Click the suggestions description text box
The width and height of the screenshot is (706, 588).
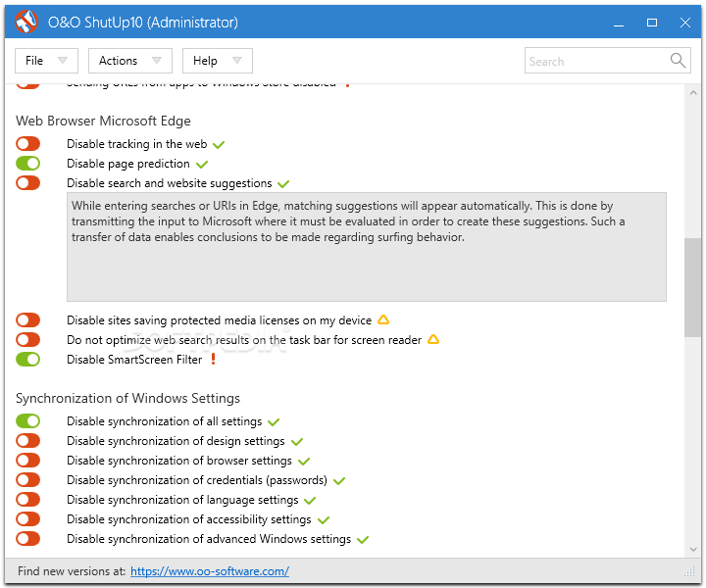[x=367, y=247]
